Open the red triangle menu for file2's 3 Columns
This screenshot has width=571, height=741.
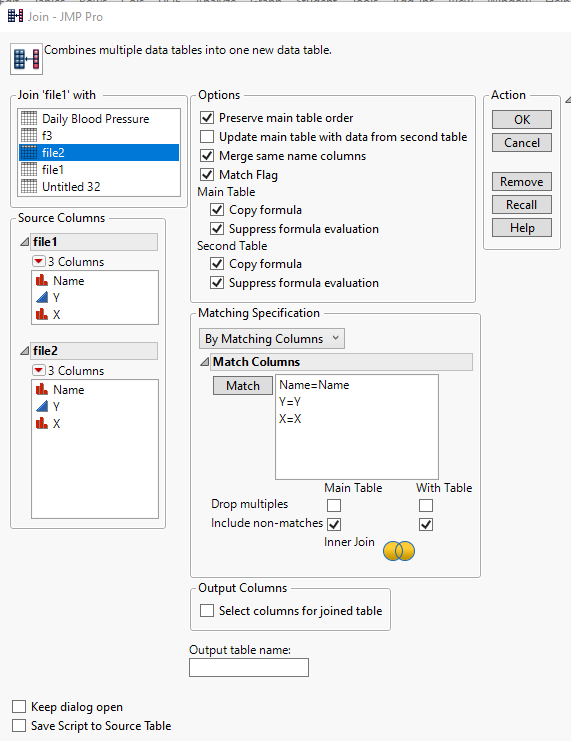click(39, 370)
